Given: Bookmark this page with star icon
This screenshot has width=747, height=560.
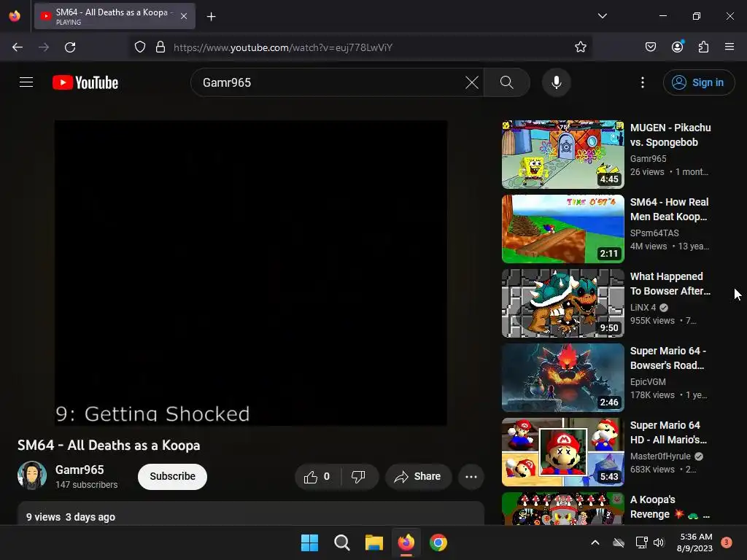Looking at the screenshot, I should click(580, 47).
